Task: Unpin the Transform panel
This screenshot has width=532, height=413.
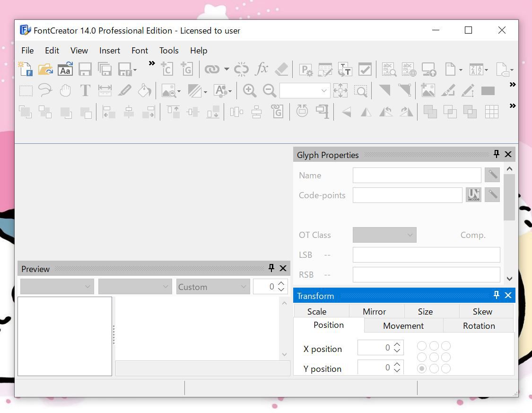Action: point(496,295)
